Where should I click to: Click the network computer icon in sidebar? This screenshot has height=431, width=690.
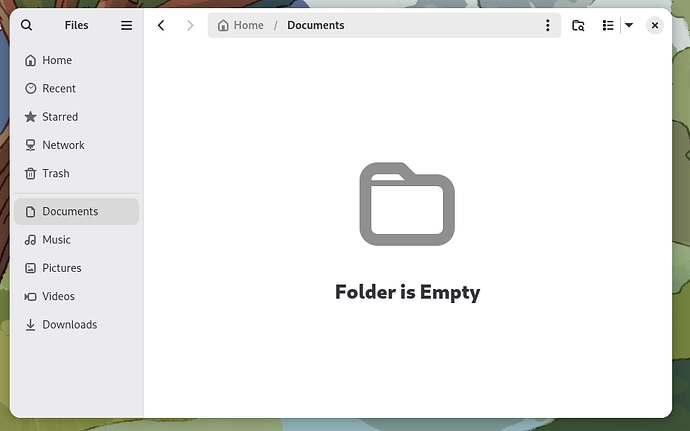(30, 145)
